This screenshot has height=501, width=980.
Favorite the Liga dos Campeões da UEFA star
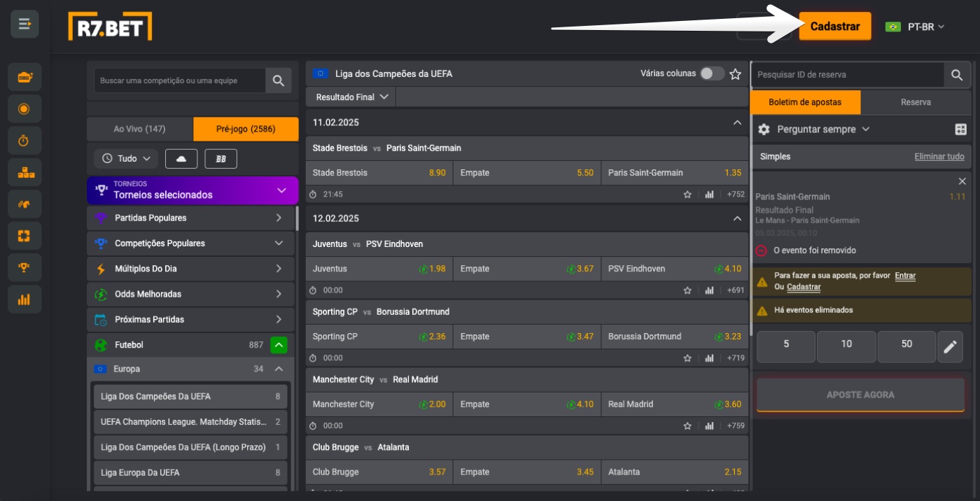(x=735, y=73)
